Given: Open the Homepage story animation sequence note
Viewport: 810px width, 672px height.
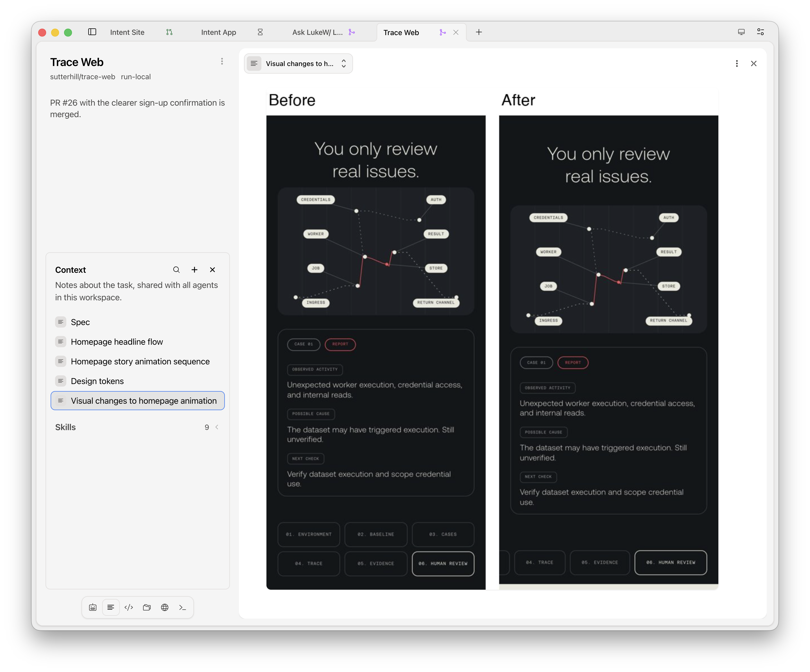Looking at the screenshot, I should point(138,362).
